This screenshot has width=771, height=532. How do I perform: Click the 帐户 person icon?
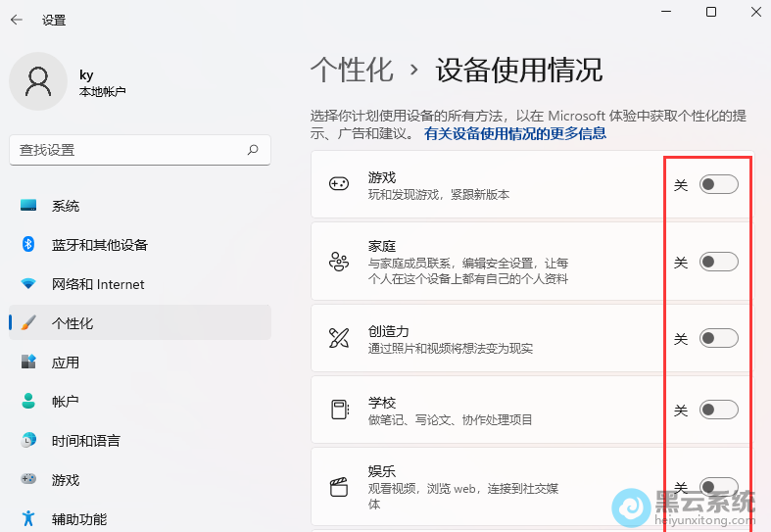(x=28, y=401)
